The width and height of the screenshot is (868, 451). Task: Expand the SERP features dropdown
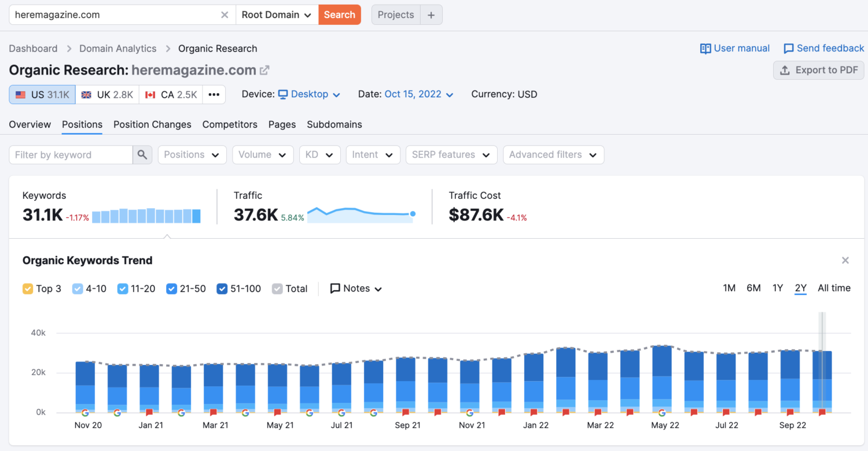tap(451, 154)
